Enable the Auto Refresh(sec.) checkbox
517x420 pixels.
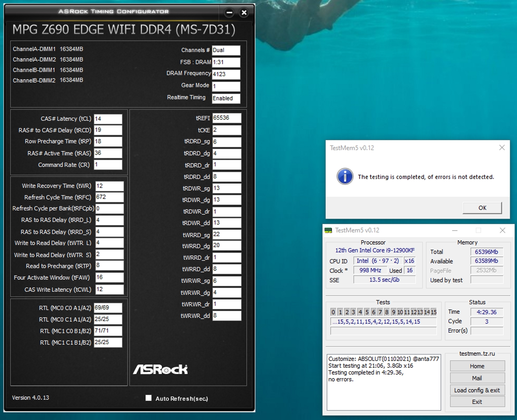149,398
